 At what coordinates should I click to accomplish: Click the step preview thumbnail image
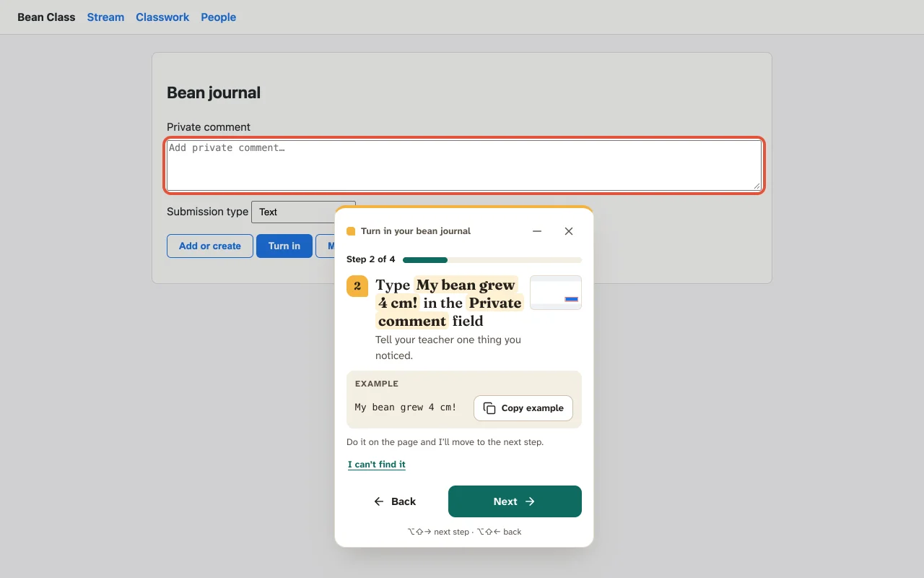(556, 293)
